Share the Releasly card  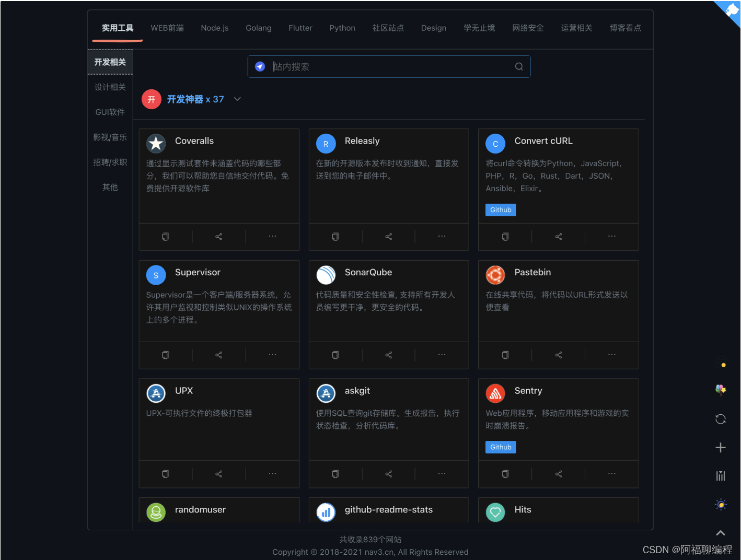[388, 237]
